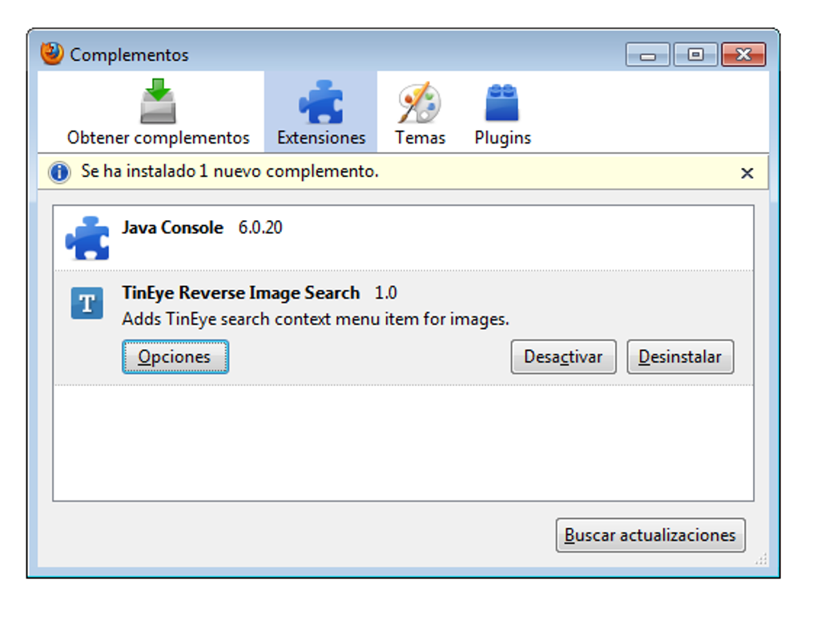
Task: Click Buscar actualizaciones button
Action: (650, 535)
